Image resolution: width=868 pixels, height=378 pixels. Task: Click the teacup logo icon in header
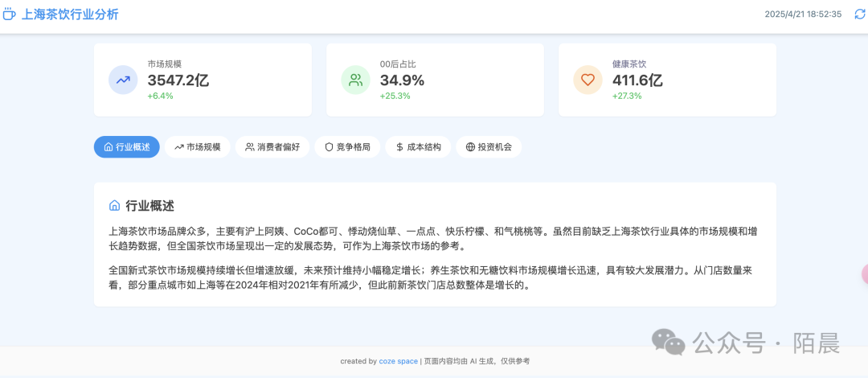pos(10,14)
